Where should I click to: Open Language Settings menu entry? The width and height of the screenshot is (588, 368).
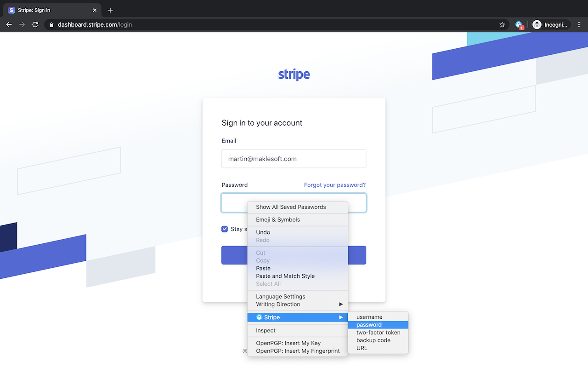point(298,297)
